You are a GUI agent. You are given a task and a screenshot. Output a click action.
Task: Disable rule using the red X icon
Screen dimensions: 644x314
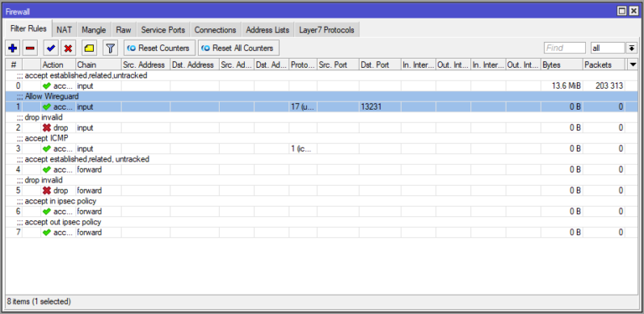(68, 49)
